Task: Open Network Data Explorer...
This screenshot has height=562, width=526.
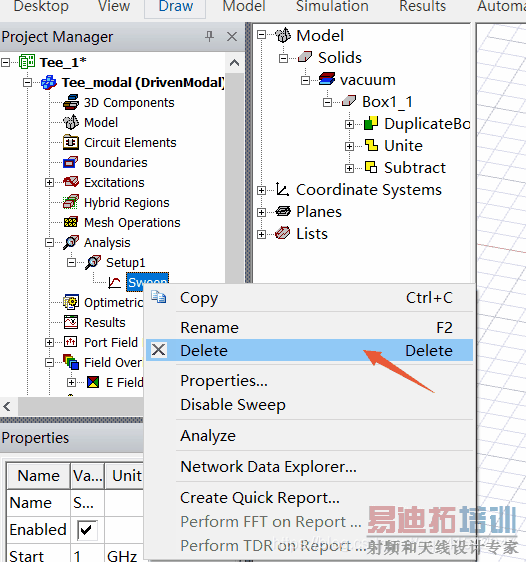Action: [310, 467]
